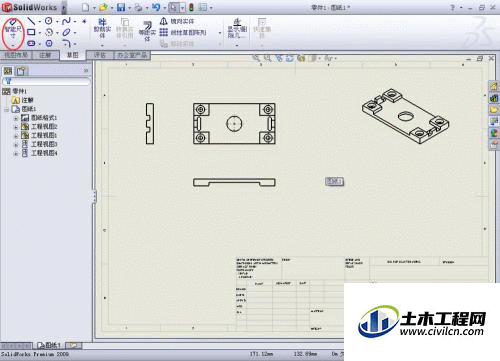Click the 图纸1 sheet tab at bottom

point(49,345)
